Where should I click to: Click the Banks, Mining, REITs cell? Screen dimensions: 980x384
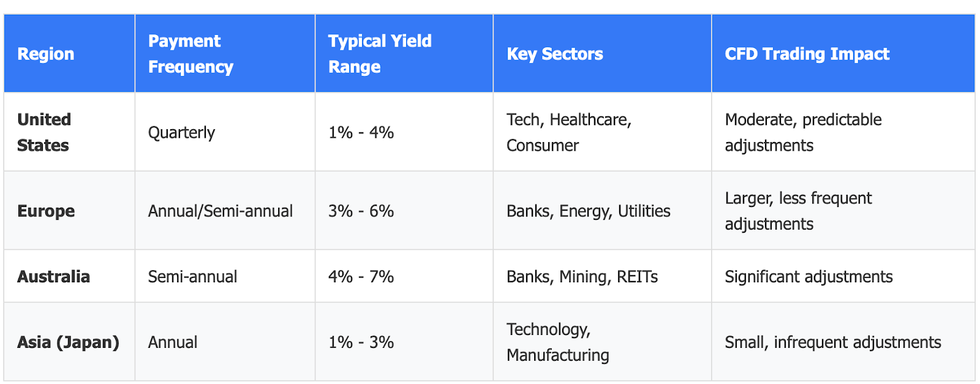pos(582,276)
